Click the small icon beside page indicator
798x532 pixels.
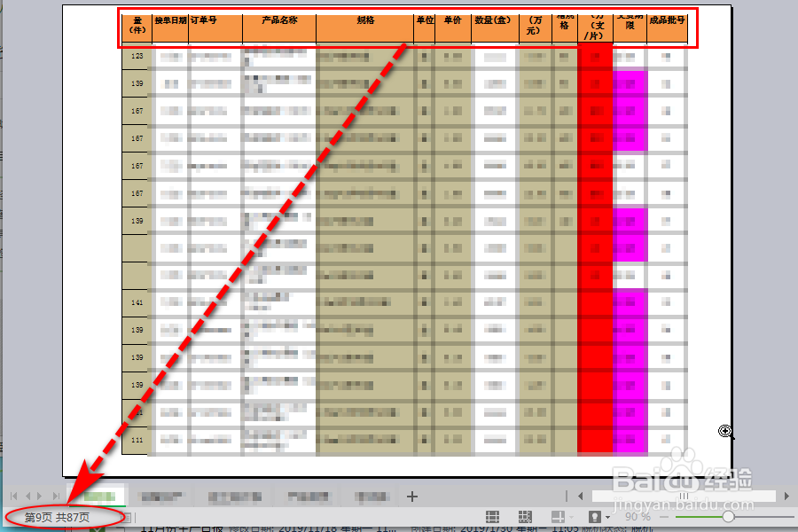click(127, 518)
